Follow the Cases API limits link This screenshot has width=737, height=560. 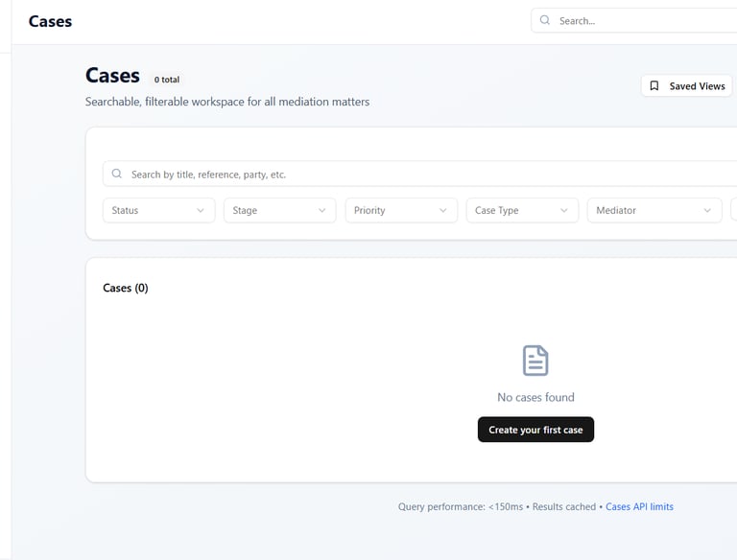click(639, 506)
